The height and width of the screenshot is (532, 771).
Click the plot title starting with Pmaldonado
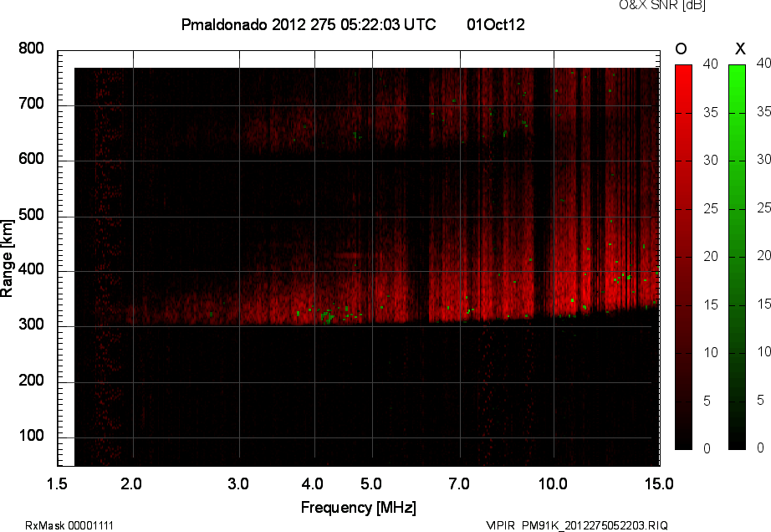[x=308, y=25]
